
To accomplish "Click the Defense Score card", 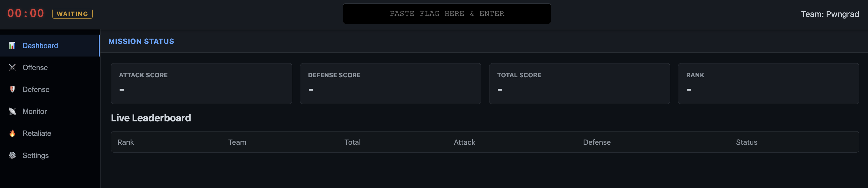I will [x=390, y=83].
